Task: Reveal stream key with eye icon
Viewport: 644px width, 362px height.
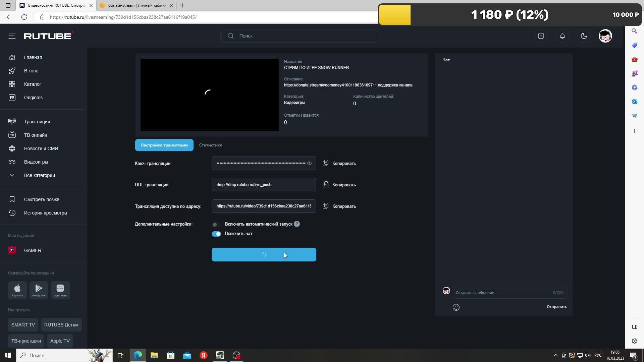Action: pos(309,163)
